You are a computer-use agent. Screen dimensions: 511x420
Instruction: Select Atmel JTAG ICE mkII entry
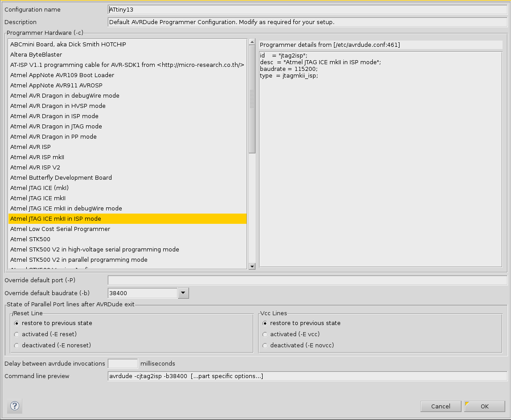(x=128, y=198)
